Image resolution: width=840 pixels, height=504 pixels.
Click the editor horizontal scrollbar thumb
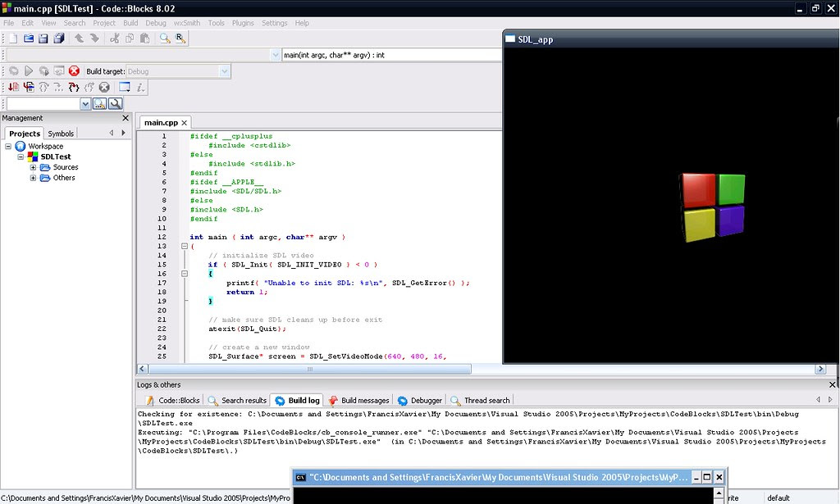pyautogui.click(x=309, y=369)
